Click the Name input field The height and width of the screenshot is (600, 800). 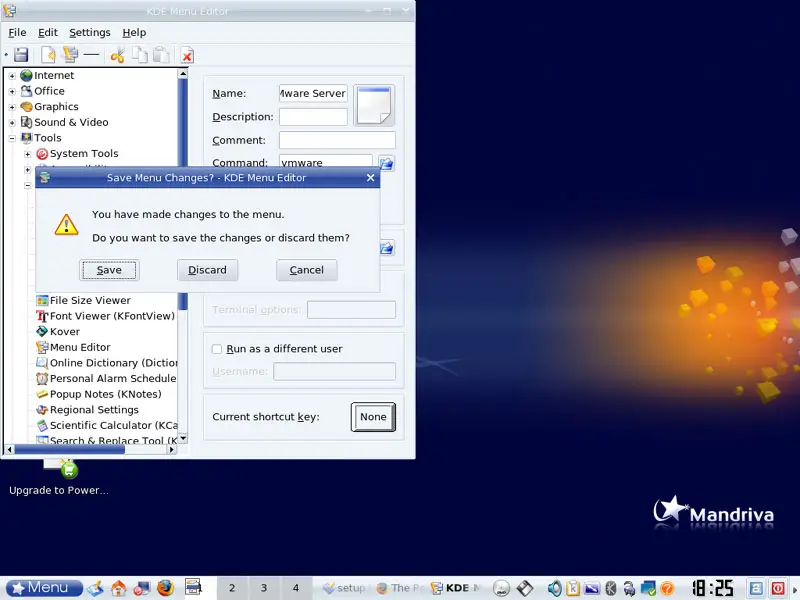coord(313,93)
